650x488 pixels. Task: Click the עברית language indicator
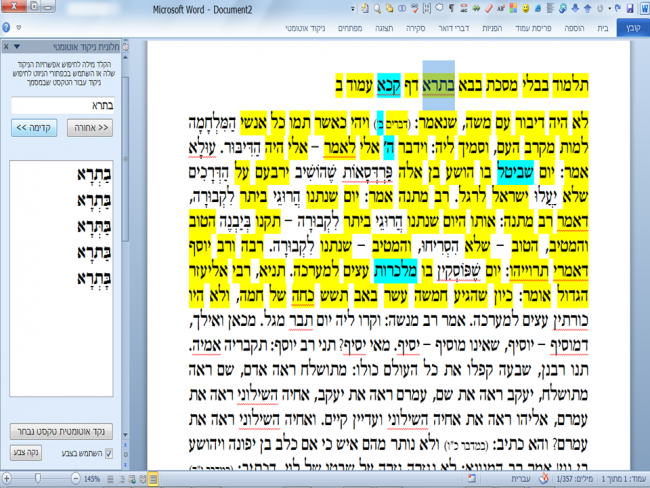point(520,479)
